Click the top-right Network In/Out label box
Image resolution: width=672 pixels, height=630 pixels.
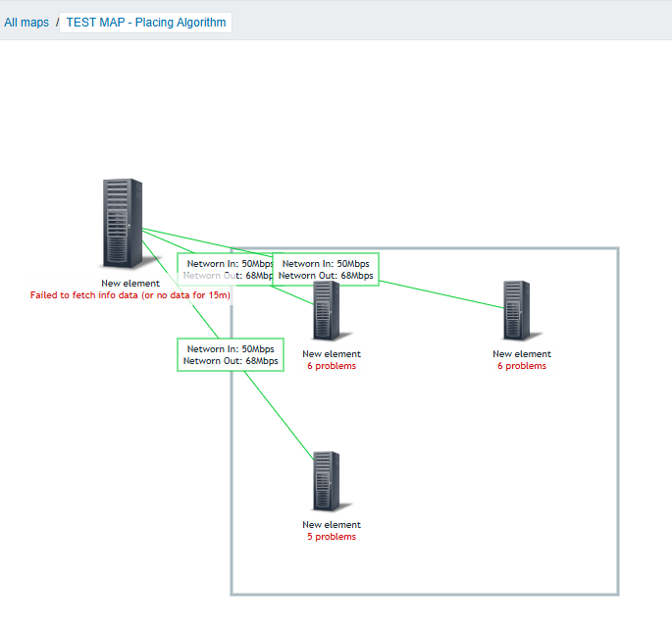pos(327,269)
